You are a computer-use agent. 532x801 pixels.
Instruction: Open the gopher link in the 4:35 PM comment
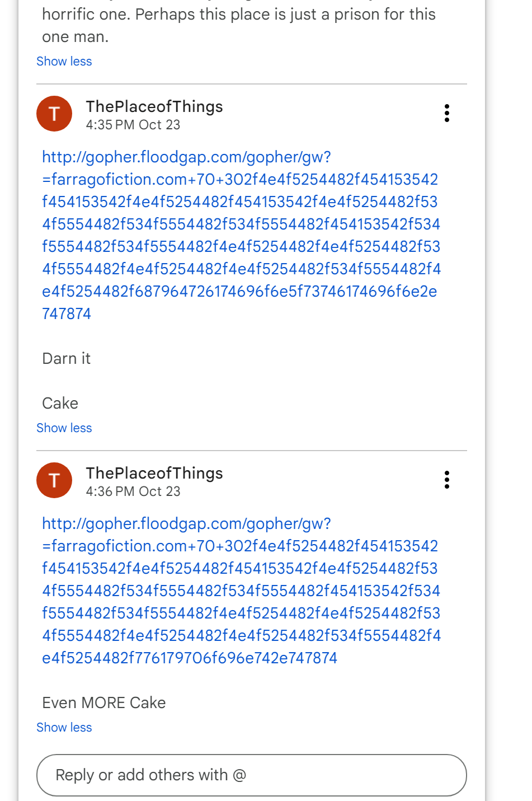pos(241,235)
